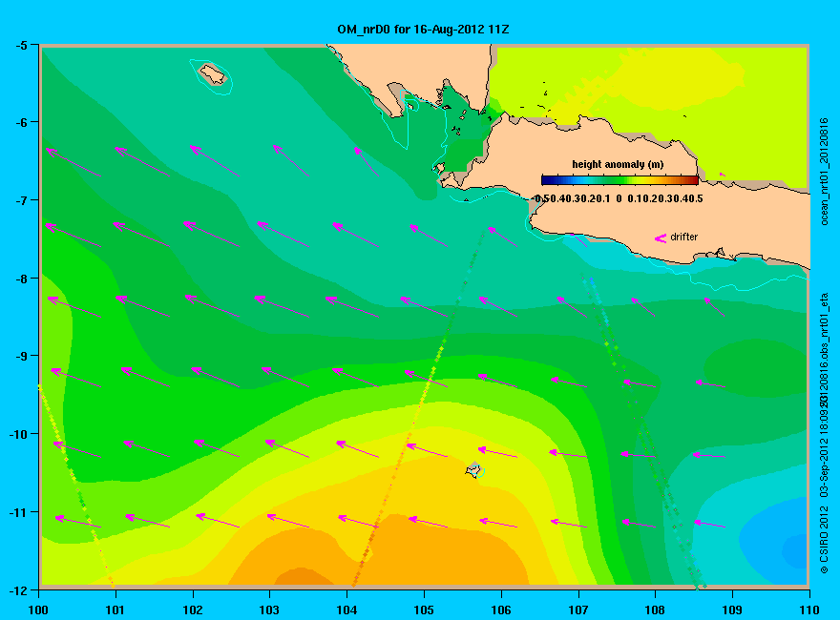840x620 pixels.
Task: Click the magenta drifter arrow symbol in legend
Action: point(661,238)
